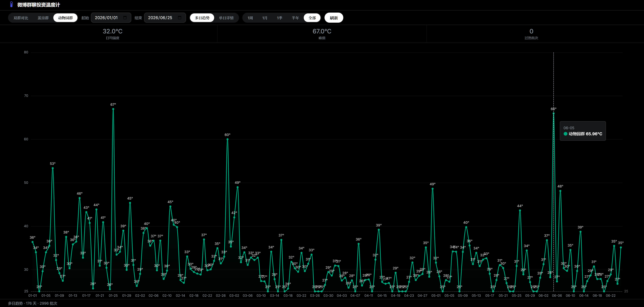
Task: Switch to the 茧房群 group
Action: click(43, 18)
